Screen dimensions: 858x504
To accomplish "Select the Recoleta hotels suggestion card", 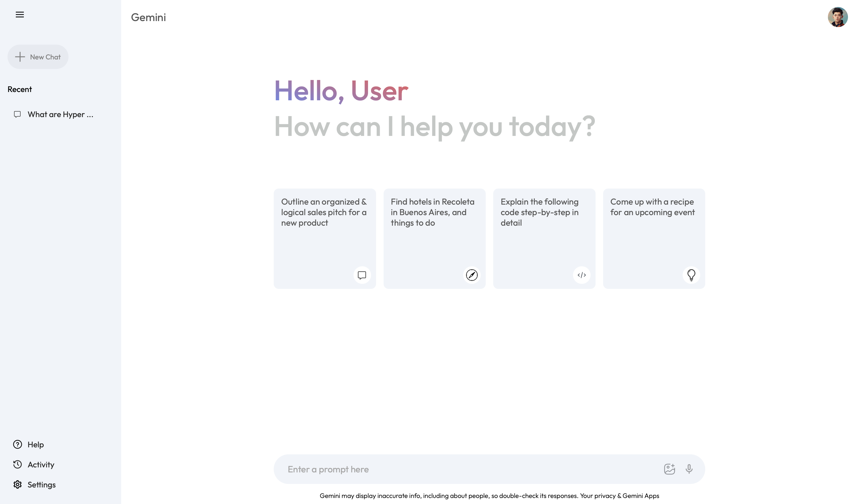I will (435, 238).
